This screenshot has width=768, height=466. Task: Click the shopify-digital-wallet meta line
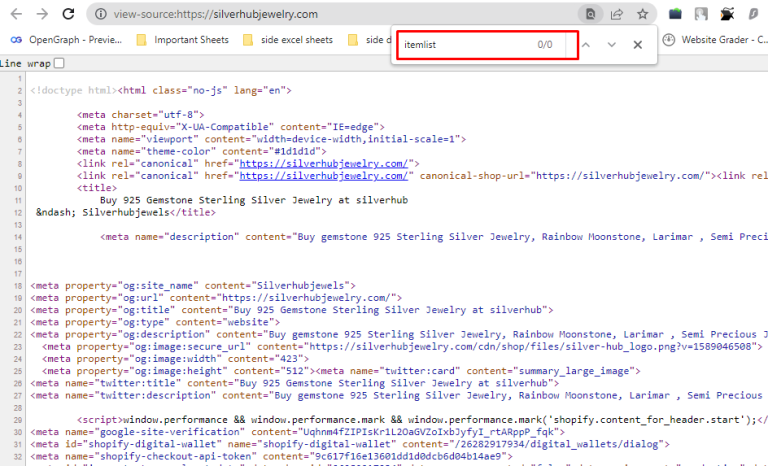(x=350, y=444)
